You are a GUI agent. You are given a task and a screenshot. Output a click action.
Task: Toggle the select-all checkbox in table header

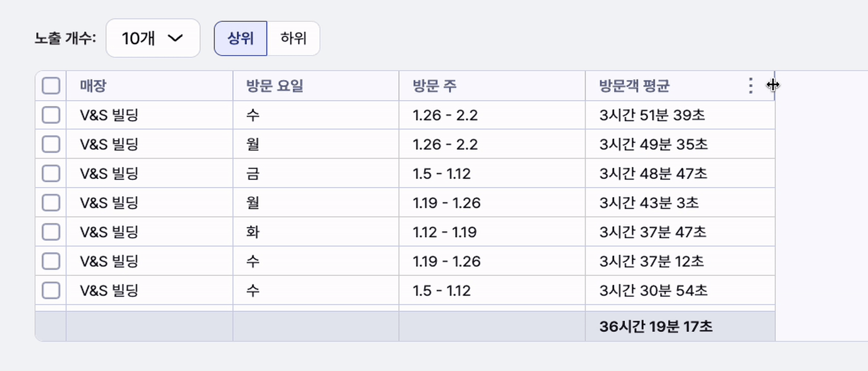[x=51, y=86]
